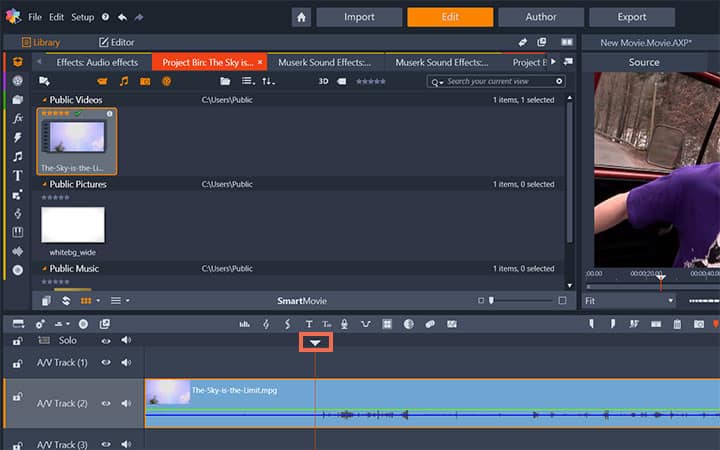Toggle 3D content filter

(323, 81)
